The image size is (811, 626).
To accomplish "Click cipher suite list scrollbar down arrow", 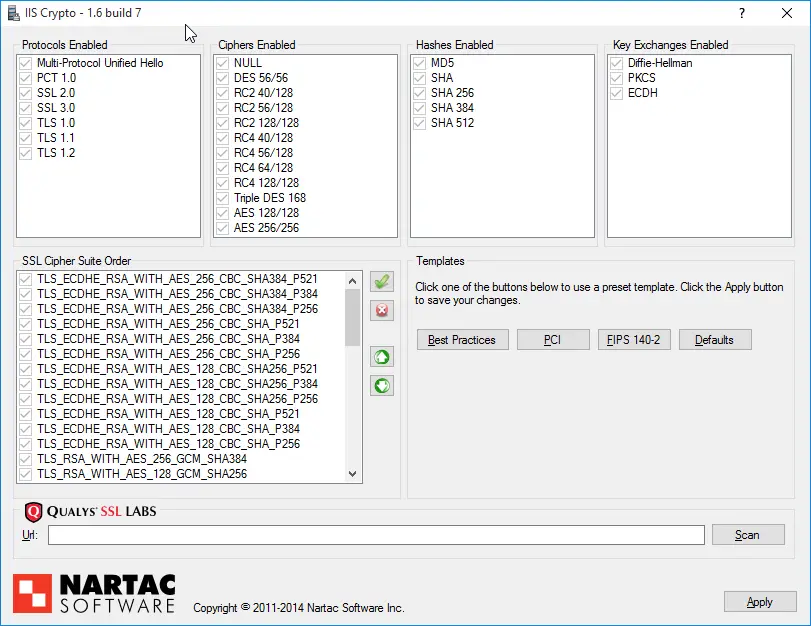I will pos(352,474).
